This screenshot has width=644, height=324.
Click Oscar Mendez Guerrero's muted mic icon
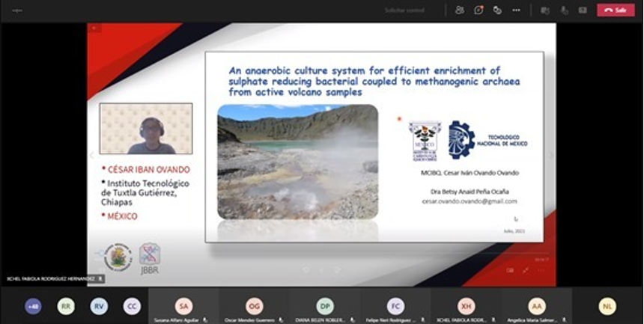[281, 320]
